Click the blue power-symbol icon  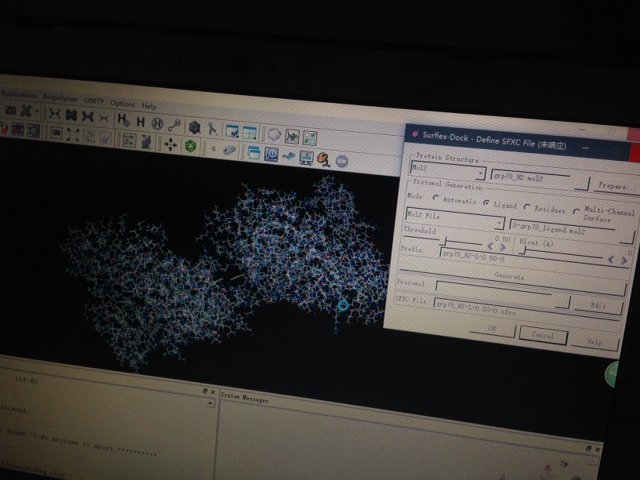pyautogui.click(x=271, y=154)
